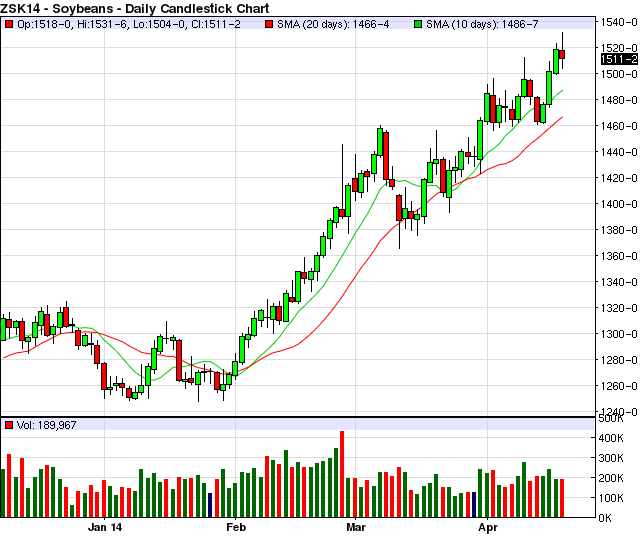Click the Vol: 189,967 label
640x536 pixels.
point(46,425)
